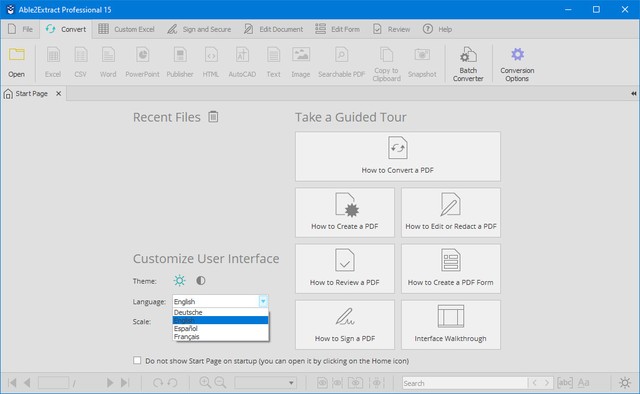Image resolution: width=640 pixels, height=394 pixels.
Task: Toggle whole word match abc icon
Action: coord(565,383)
